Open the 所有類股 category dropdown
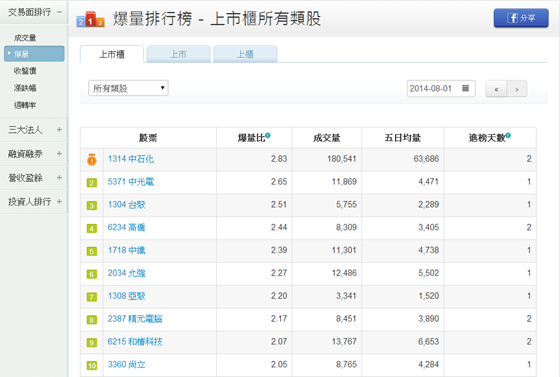 click(128, 88)
